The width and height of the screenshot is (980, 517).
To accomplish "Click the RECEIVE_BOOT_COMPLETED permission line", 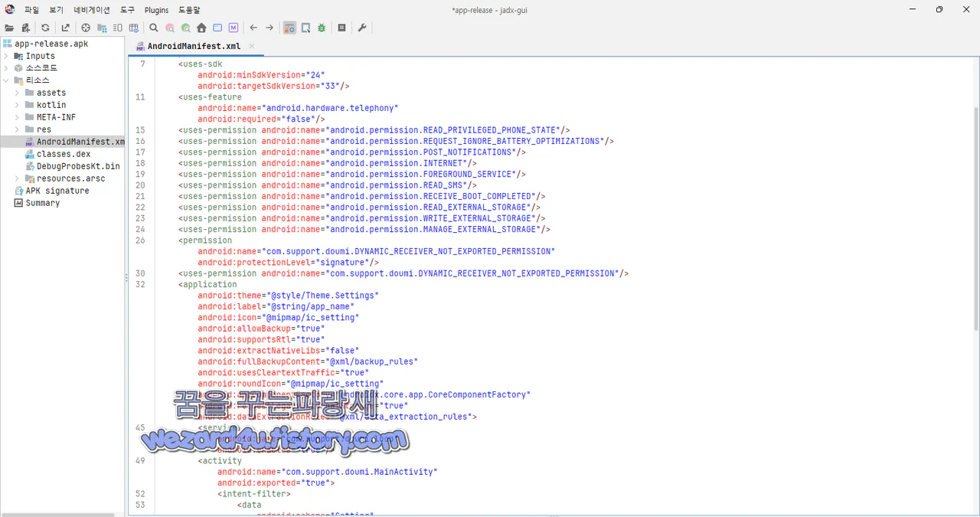I will coord(362,196).
